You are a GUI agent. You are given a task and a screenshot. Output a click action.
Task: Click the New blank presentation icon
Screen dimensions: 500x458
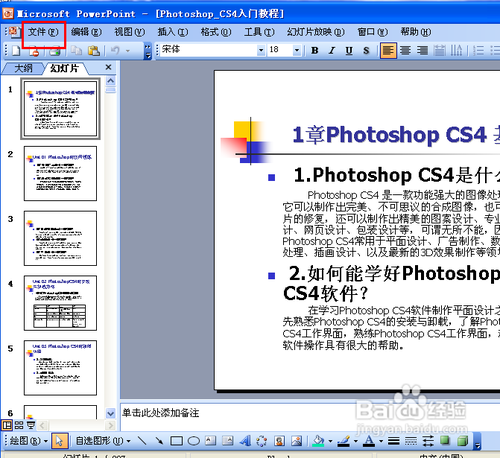point(16,51)
